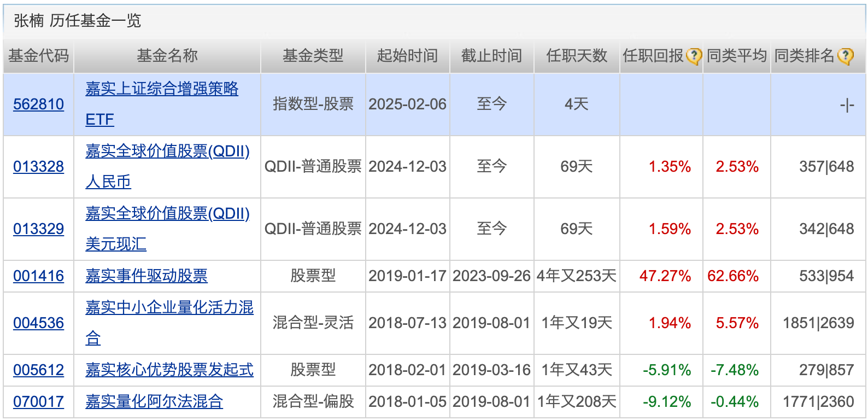
Task: Open fund code 013328 link
Action: coord(38,166)
